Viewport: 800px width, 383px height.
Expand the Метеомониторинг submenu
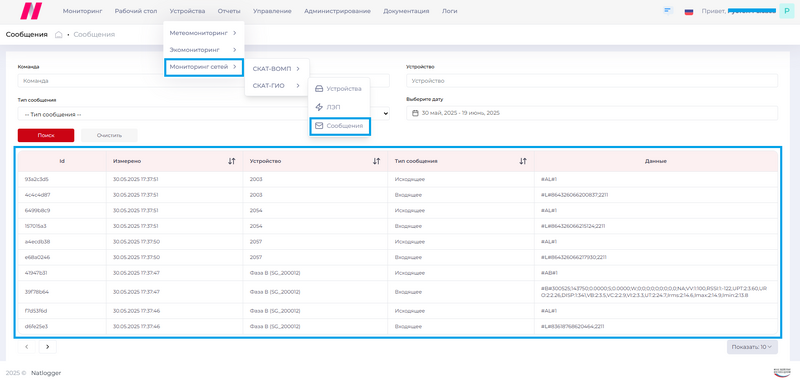coord(203,33)
